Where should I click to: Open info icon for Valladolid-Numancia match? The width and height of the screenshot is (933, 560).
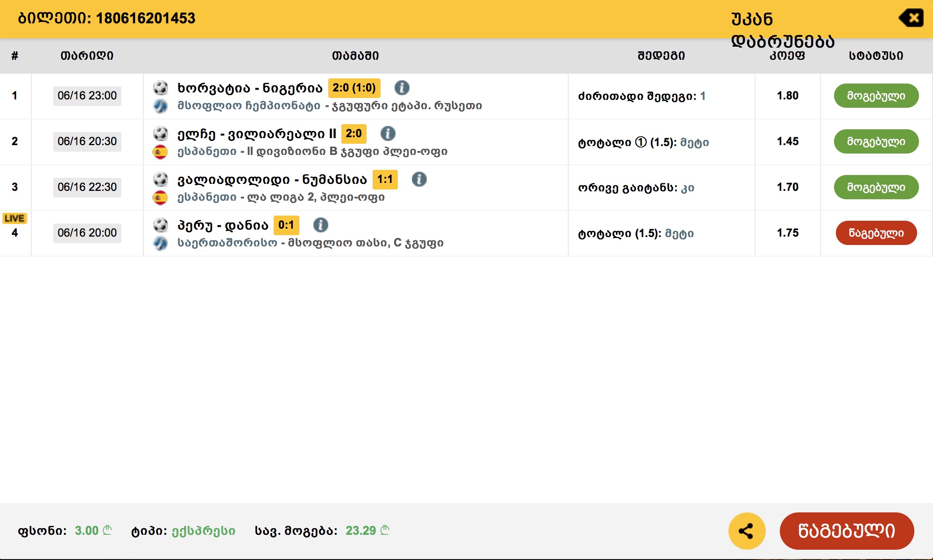click(419, 179)
